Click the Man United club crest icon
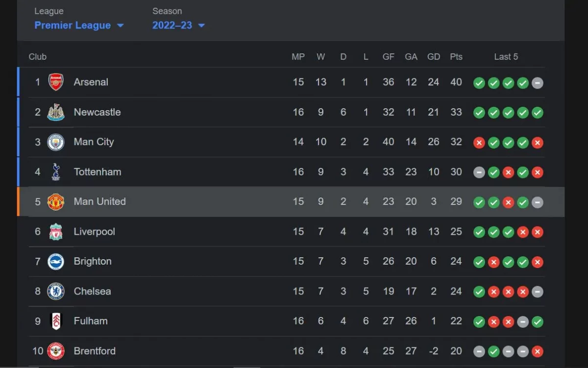 (x=56, y=202)
